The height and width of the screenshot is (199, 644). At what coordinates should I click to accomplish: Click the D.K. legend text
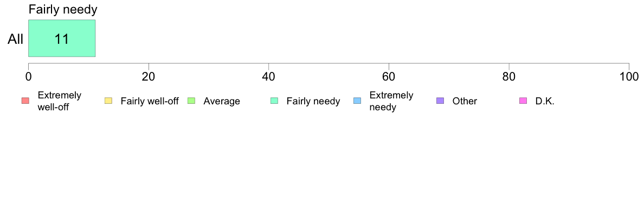545,101
